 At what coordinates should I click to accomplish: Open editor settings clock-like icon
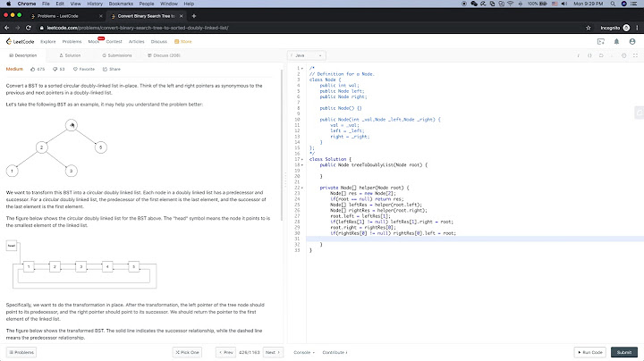pos(624,55)
